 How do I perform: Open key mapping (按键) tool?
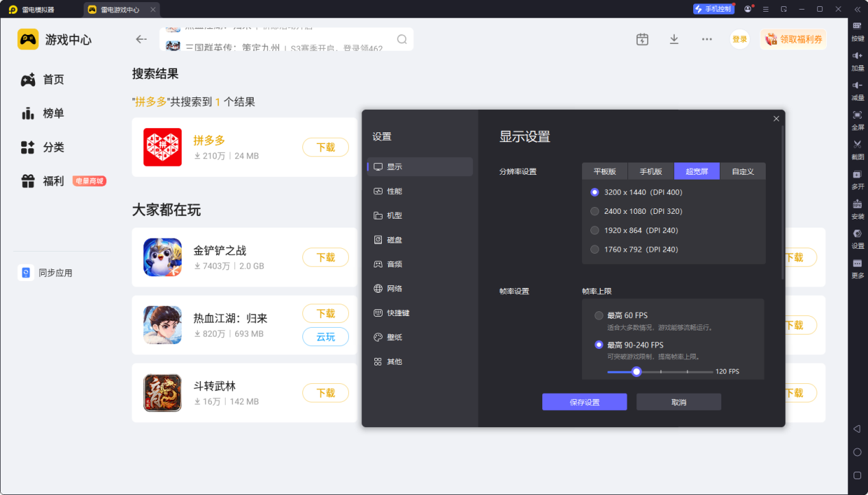[857, 26]
